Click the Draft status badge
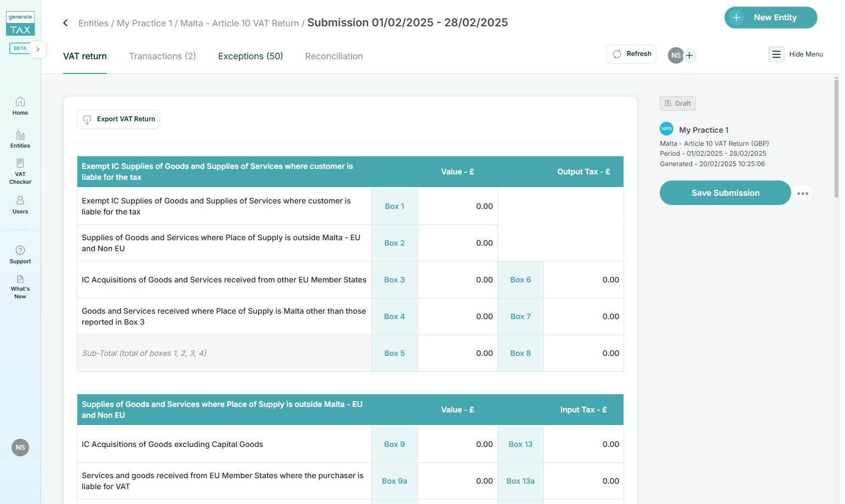Viewport: 845px width, 504px height. pos(678,103)
